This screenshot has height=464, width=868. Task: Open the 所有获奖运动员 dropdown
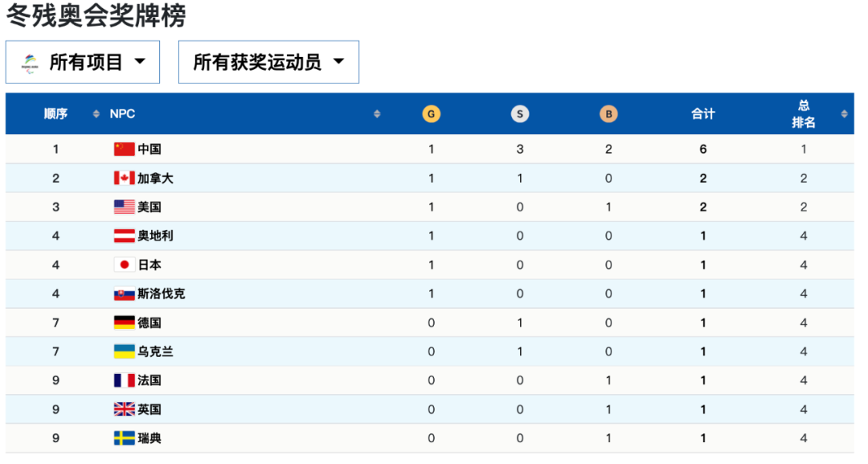[268, 62]
